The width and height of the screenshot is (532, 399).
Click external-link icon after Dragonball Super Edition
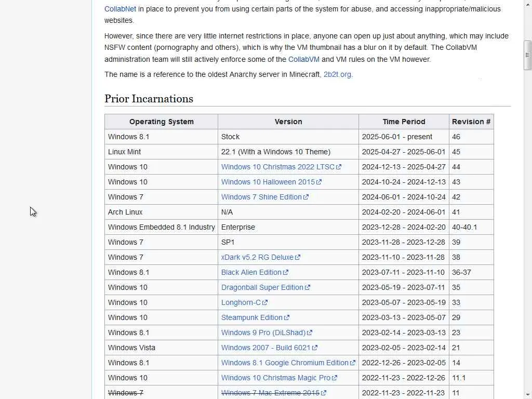pyautogui.click(x=308, y=287)
